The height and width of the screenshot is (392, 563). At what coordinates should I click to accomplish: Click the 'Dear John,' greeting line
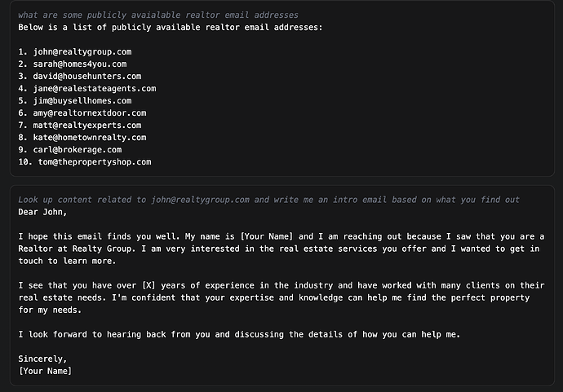(42, 212)
